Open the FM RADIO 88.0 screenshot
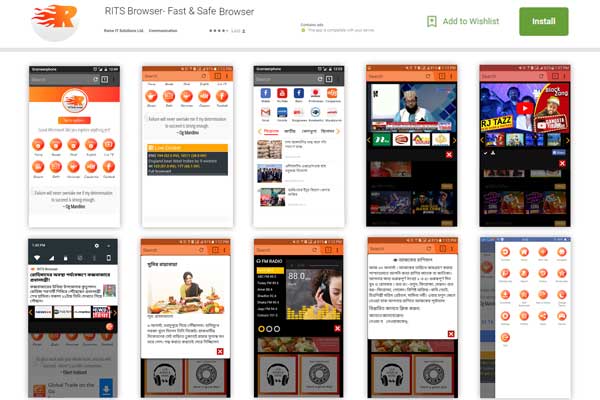The image size is (600, 400). pos(298,318)
